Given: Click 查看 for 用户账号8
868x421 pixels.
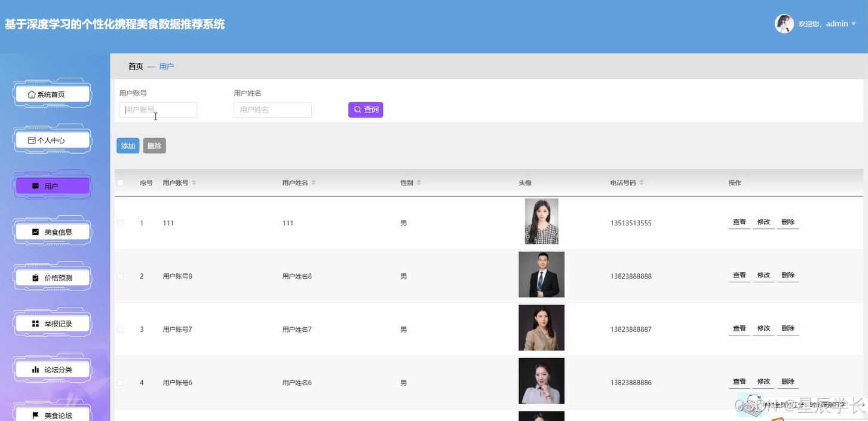Looking at the screenshot, I should coord(740,275).
